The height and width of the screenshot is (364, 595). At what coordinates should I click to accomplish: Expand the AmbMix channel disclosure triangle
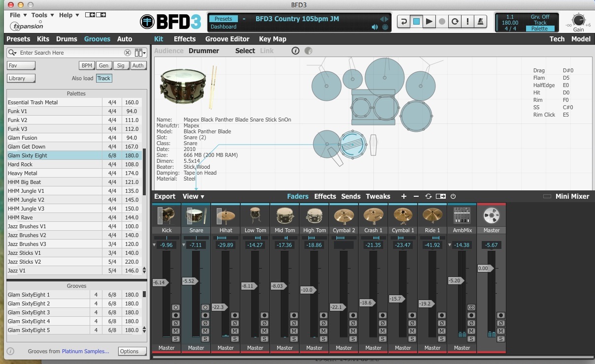[450, 245]
